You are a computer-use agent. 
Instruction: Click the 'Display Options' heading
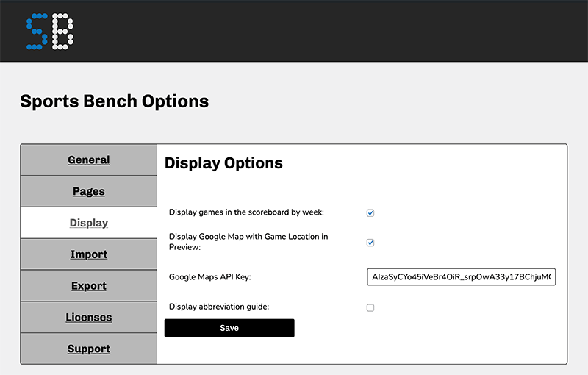coord(224,163)
